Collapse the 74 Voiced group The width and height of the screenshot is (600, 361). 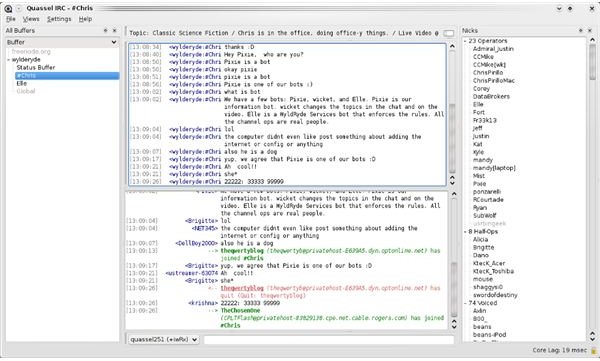tap(465, 303)
